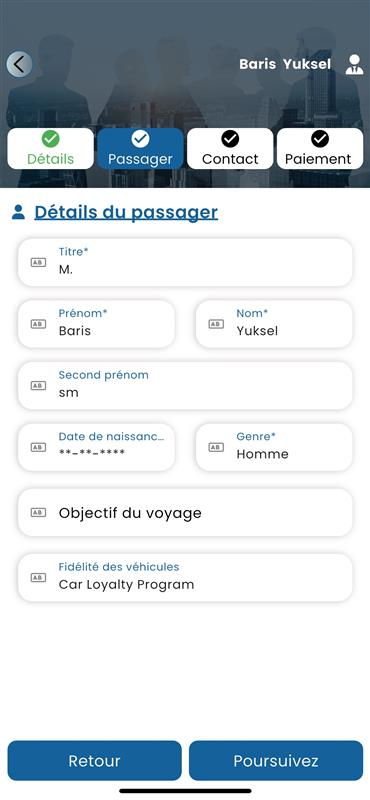Tap the back arrow icon at top
Image resolution: width=370 pixels, height=800 pixels.
19,64
